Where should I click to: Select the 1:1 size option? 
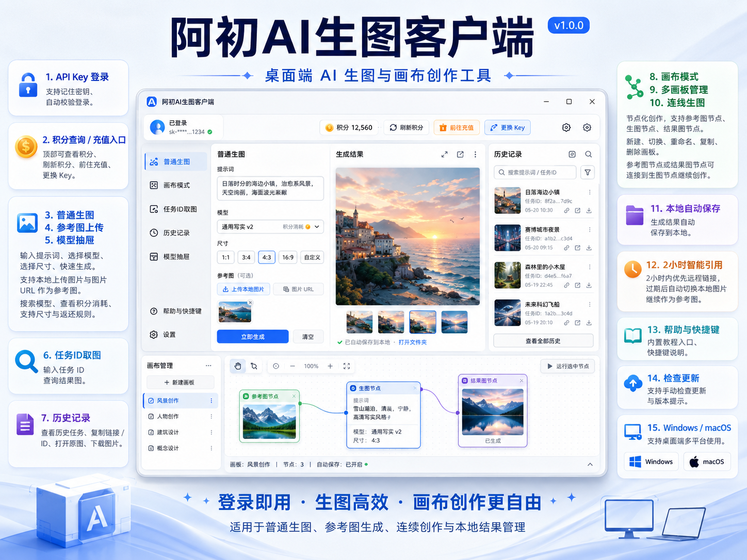click(226, 257)
